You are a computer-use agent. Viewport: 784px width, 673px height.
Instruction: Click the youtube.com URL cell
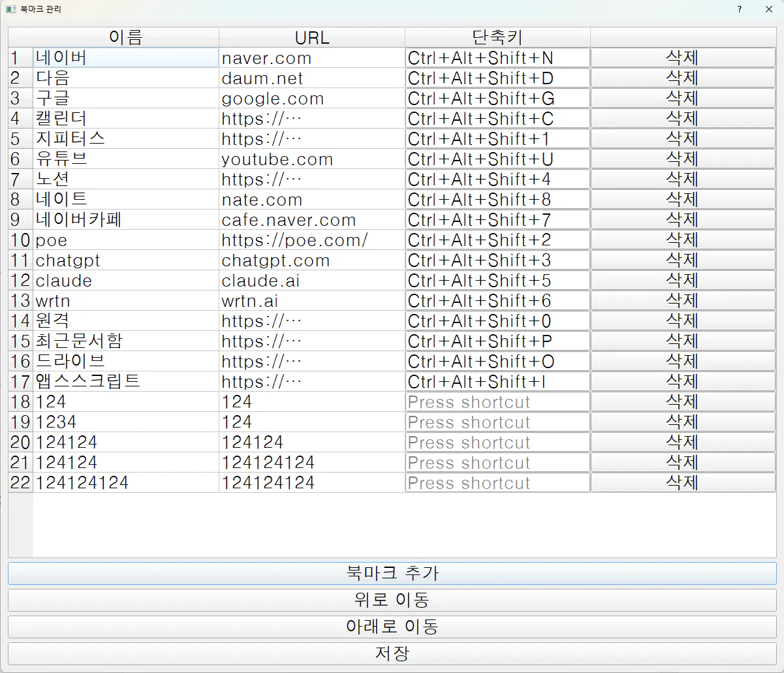[312, 159]
